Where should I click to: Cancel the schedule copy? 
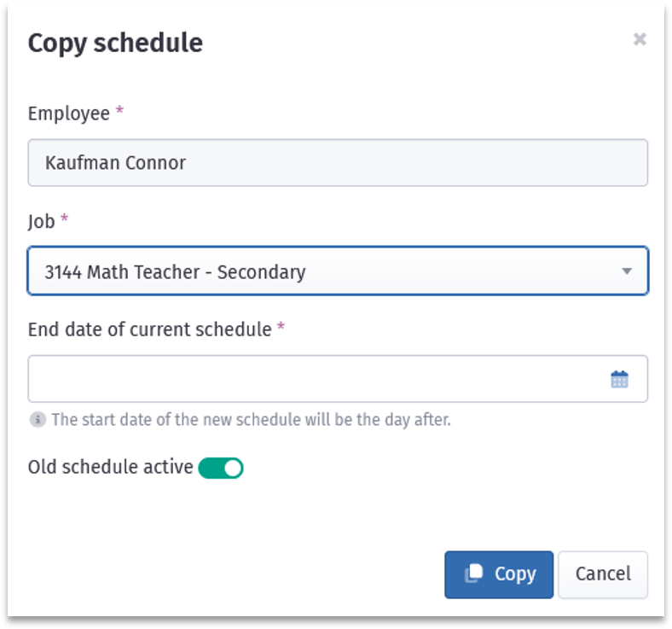[603, 574]
